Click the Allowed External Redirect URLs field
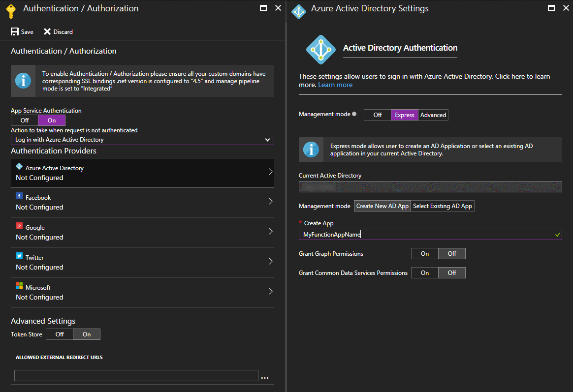The width and height of the screenshot is (573, 392). click(x=136, y=376)
